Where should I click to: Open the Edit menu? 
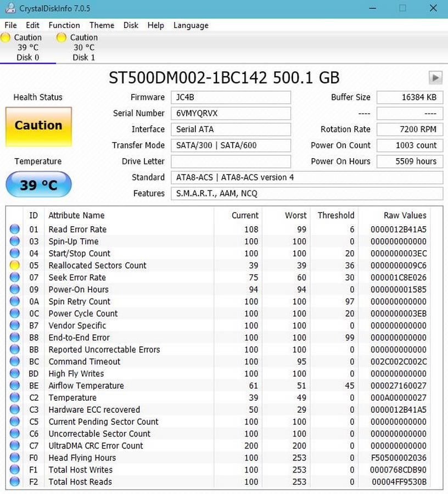32,25
